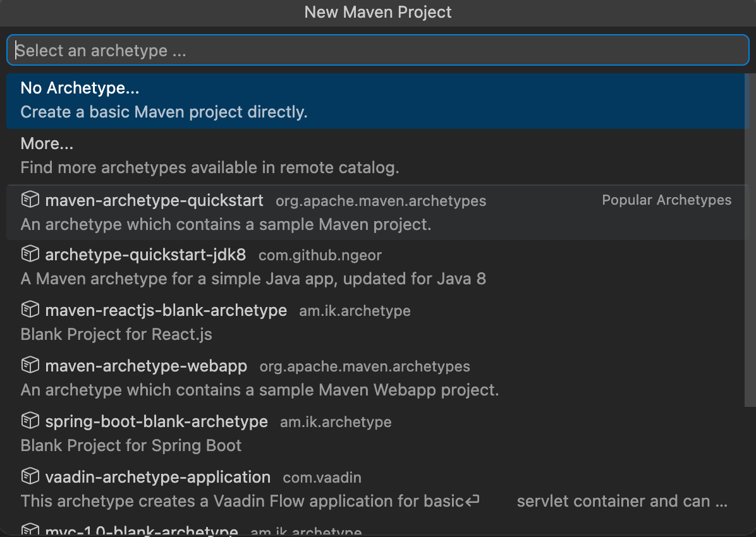Click the package icon beside maven-archetype-webapp
Image resolution: width=756 pixels, height=537 pixels.
[30, 365]
